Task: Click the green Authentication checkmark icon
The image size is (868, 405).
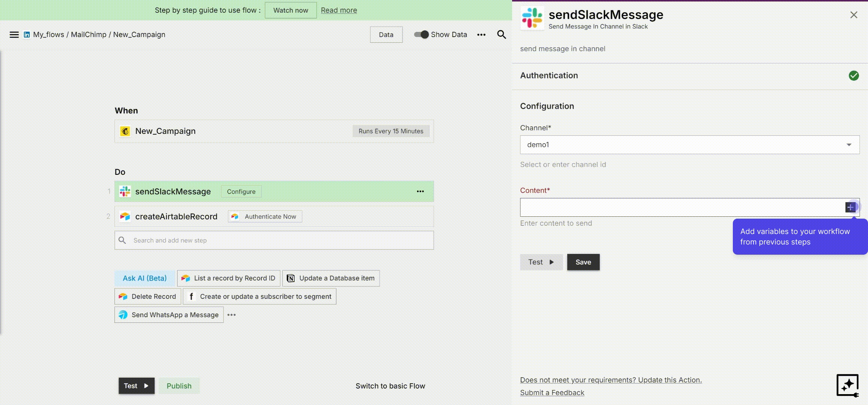Action: [854, 76]
